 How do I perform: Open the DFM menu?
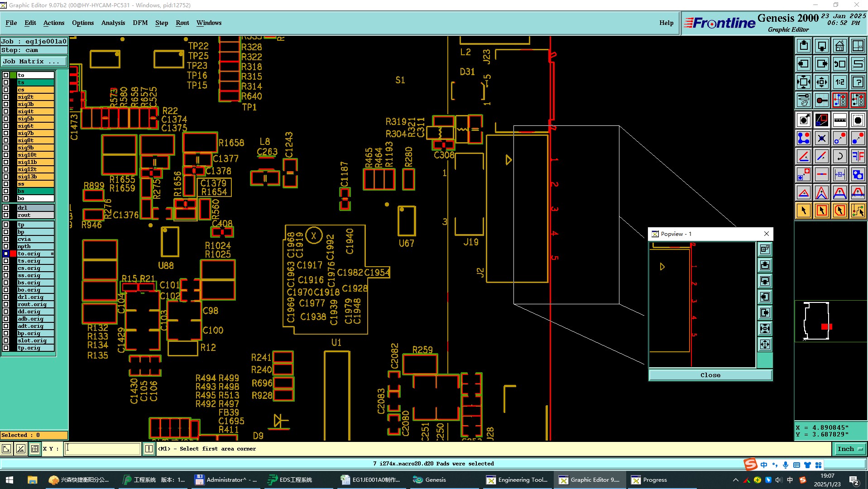[x=140, y=23]
